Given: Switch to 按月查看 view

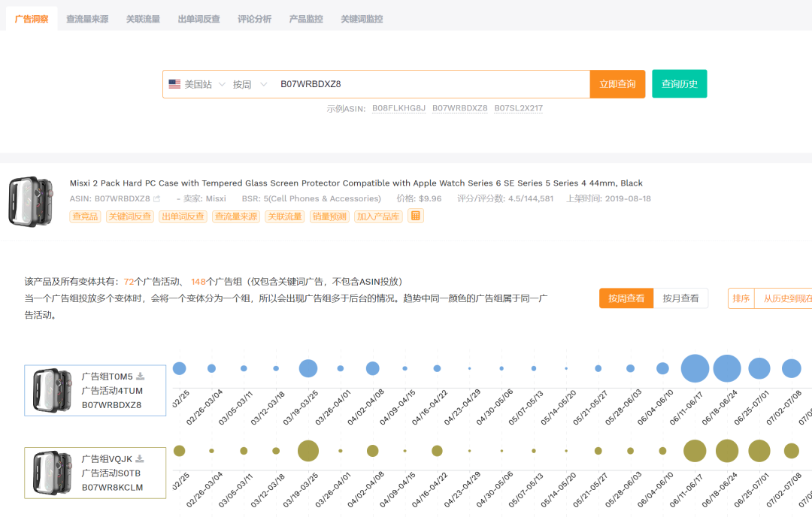Looking at the screenshot, I should click(680, 298).
